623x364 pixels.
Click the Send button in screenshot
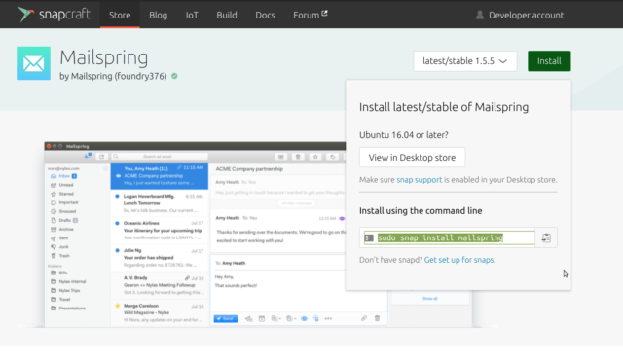pyautogui.click(x=226, y=318)
